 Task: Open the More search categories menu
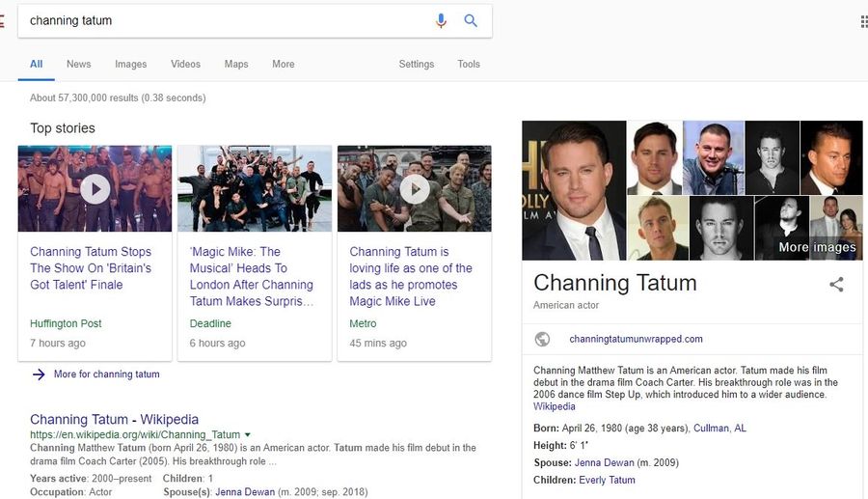pyautogui.click(x=284, y=65)
